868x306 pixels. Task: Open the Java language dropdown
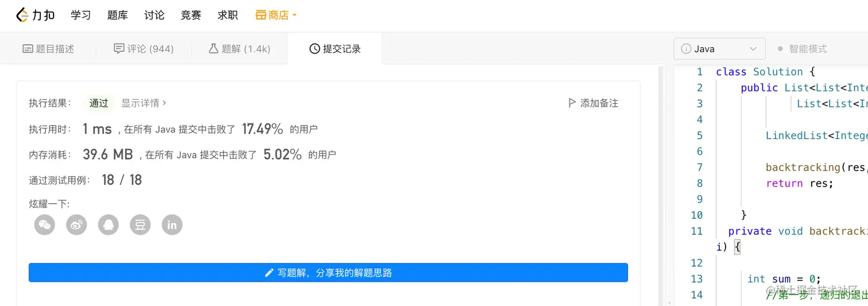[719, 49]
